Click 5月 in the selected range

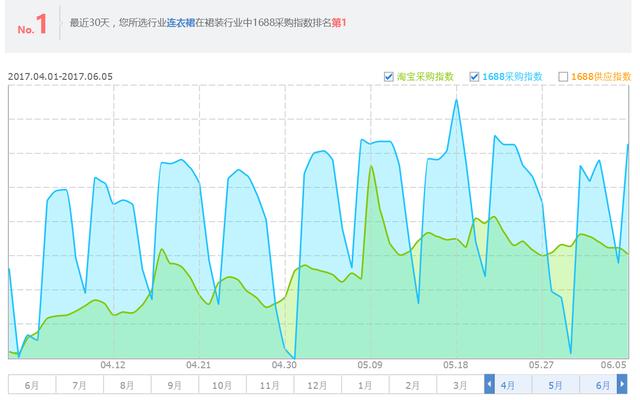coord(555,384)
